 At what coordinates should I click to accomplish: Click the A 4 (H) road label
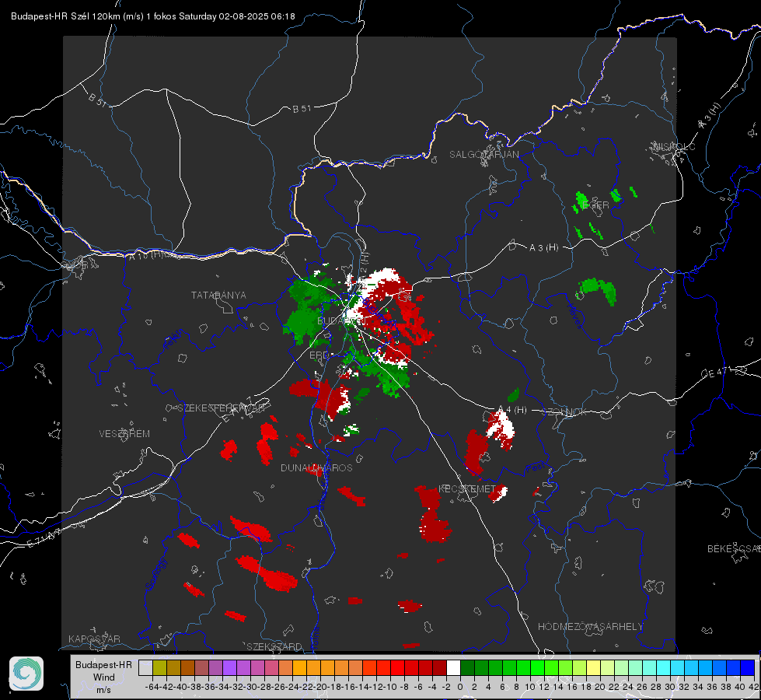pos(513,410)
